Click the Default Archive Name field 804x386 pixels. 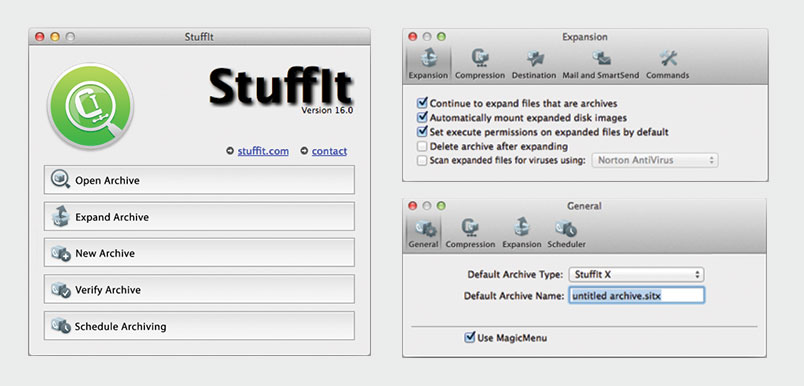point(636,296)
